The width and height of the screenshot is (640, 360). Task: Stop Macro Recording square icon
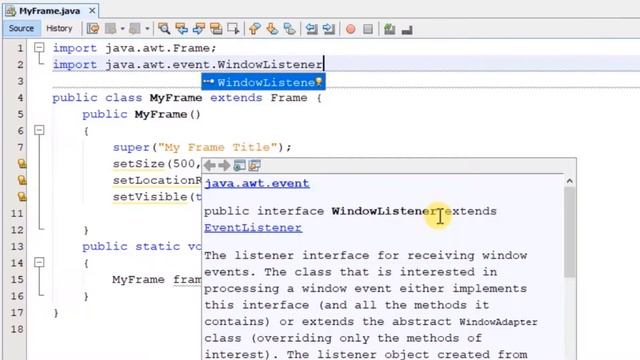368,29
